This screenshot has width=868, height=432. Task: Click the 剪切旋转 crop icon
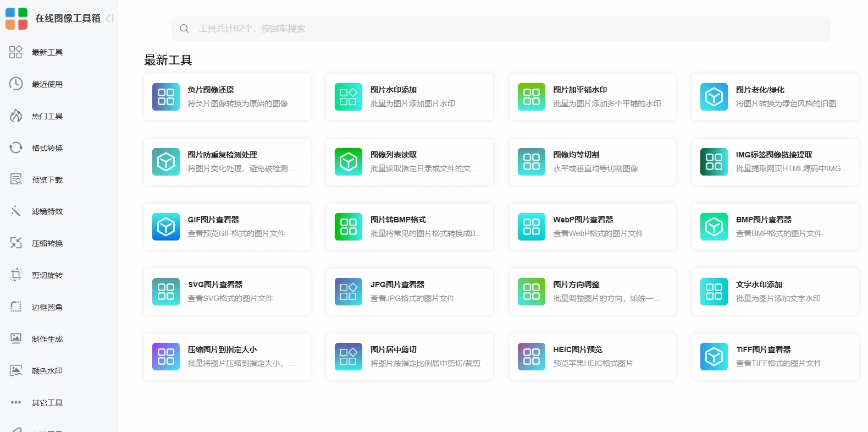pyautogui.click(x=16, y=275)
